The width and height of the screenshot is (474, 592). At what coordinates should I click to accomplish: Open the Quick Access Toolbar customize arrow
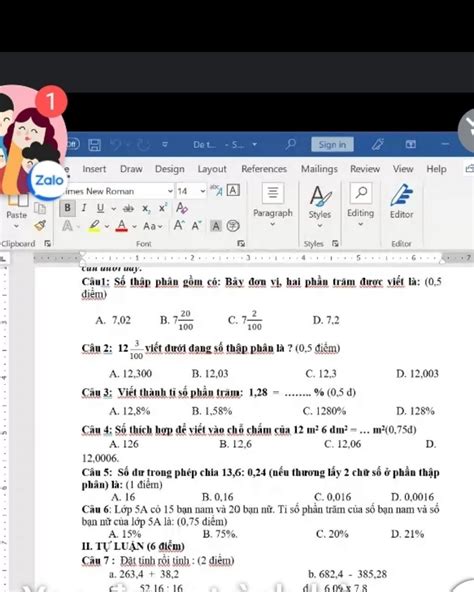[165, 145]
